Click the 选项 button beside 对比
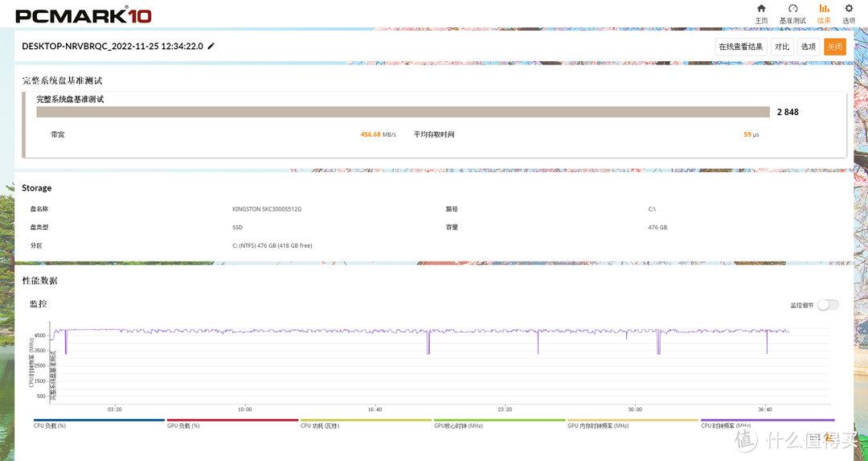The image size is (868, 461). coord(808,47)
